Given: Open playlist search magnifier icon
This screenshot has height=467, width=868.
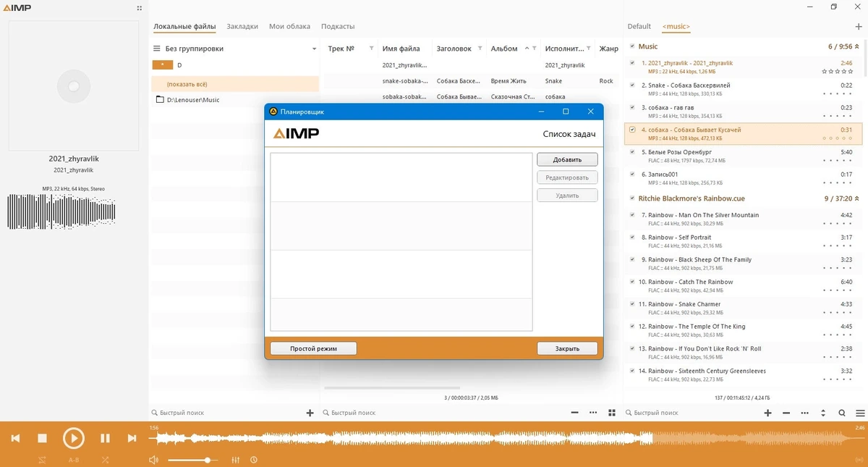Looking at the screenshot, I should (842, 413).
